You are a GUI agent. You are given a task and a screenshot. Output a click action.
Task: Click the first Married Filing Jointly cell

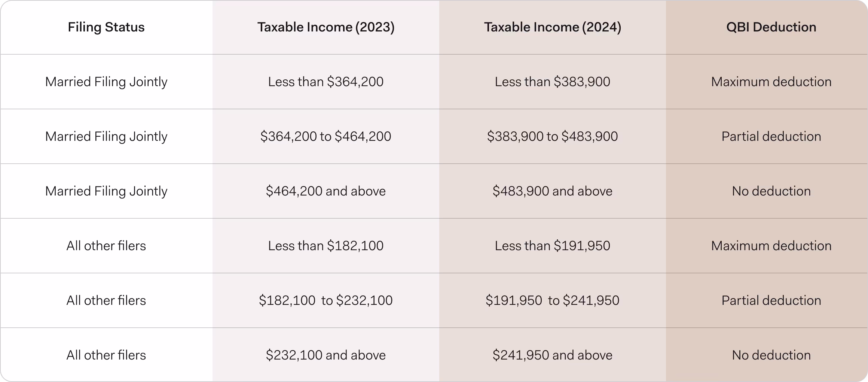click(x=106, y=82)
